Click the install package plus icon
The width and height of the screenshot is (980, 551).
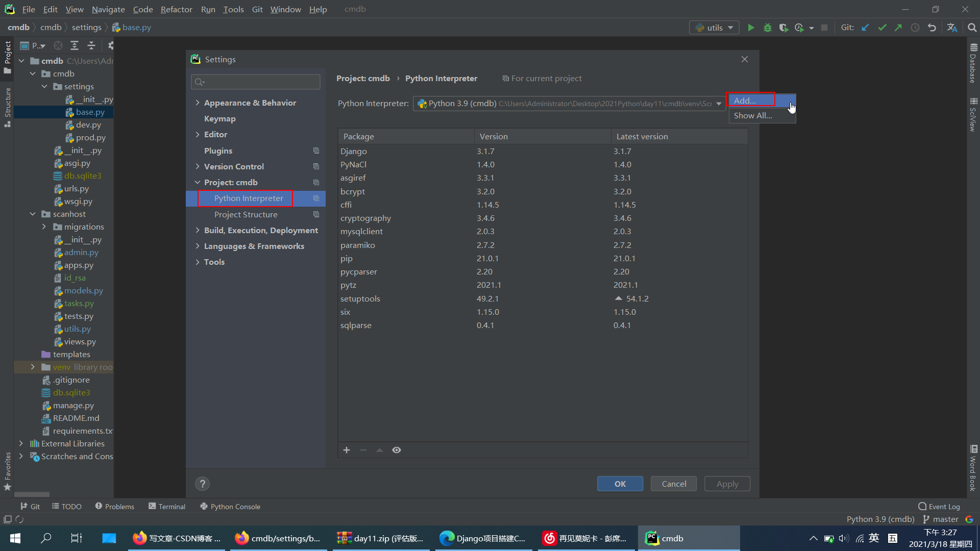[347, 450]
